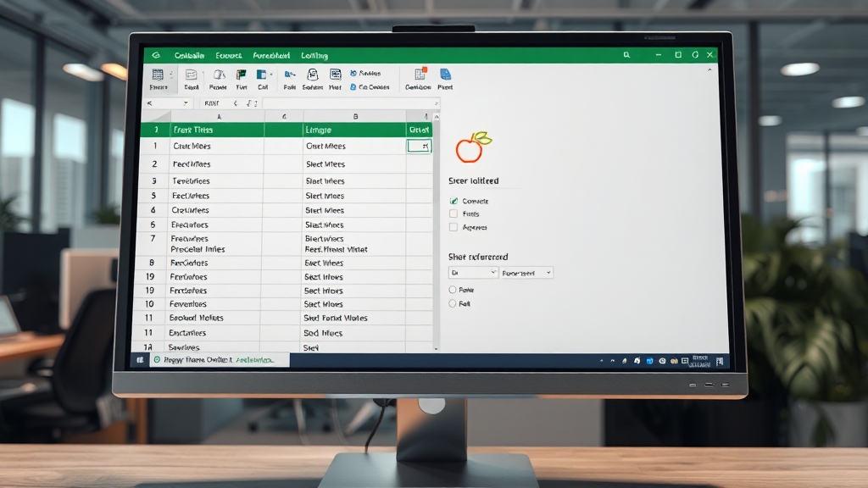The image size is (868, 488).
Task: Click the icon with the orange badge
Action: click(417, 75)
